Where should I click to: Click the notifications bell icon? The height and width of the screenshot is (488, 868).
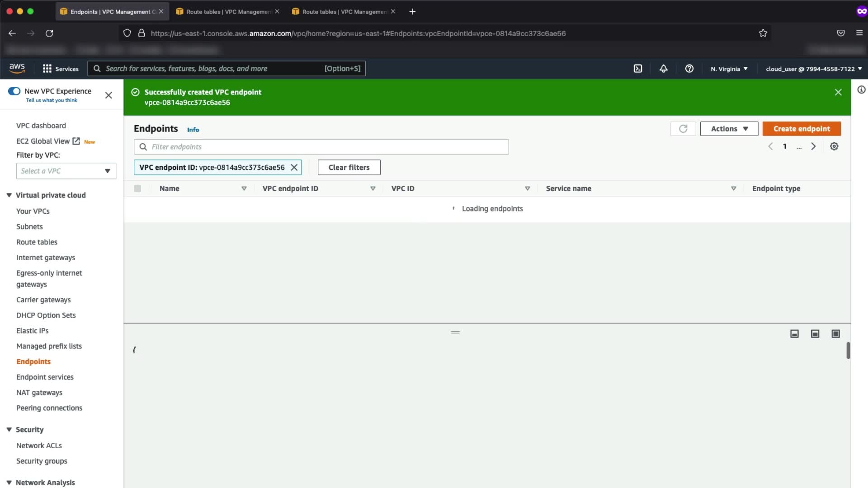tap(663, 69)
